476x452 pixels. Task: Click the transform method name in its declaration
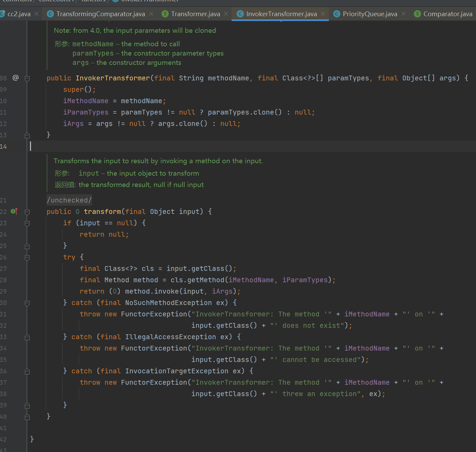point(102,212)
